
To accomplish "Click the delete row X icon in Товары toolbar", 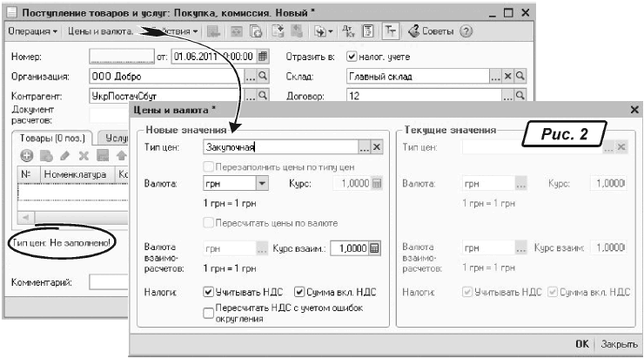I will [84, 155].
